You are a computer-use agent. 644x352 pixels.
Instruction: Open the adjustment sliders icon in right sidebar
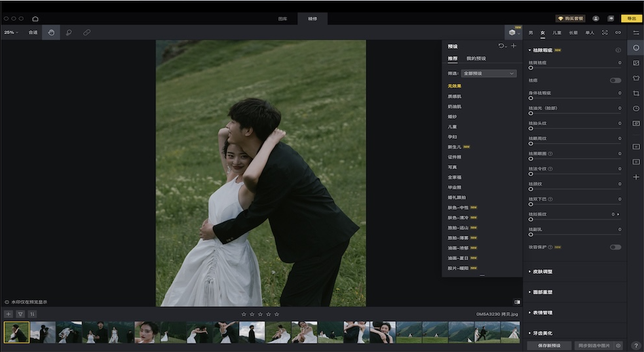tap(635, 33)
